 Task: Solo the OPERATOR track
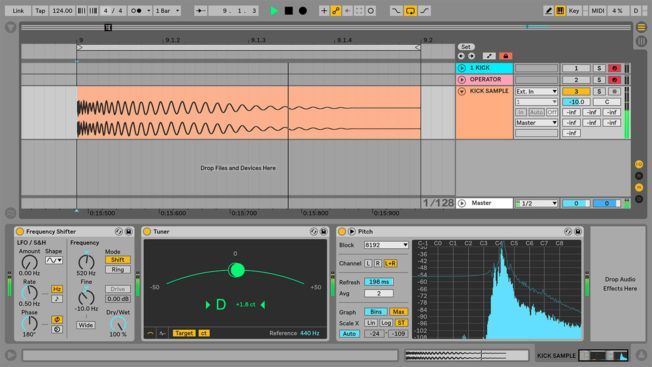point(599,79)
